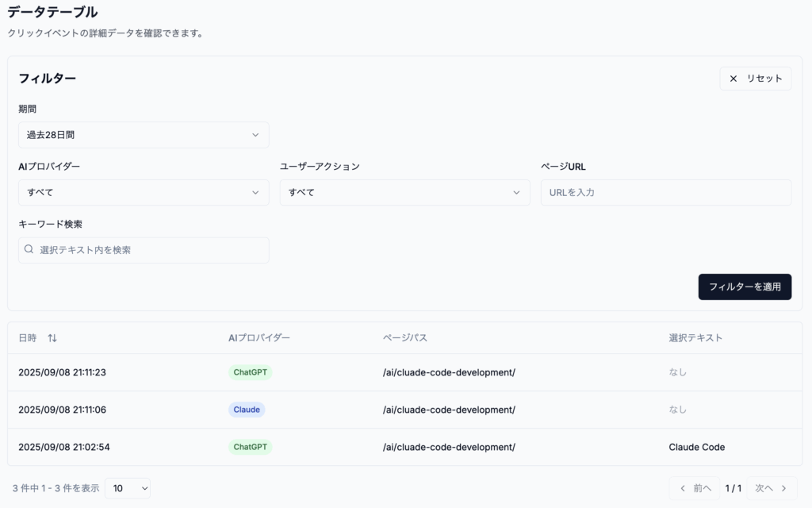Focus the ページURL input field
Screen dimensions: 812x508
[666, 192]
